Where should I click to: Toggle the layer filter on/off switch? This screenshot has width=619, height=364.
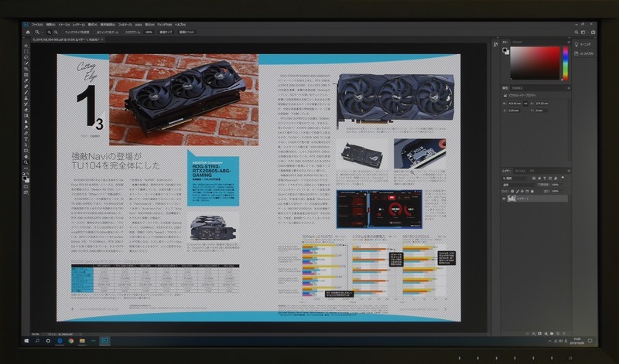click(563, 178)
